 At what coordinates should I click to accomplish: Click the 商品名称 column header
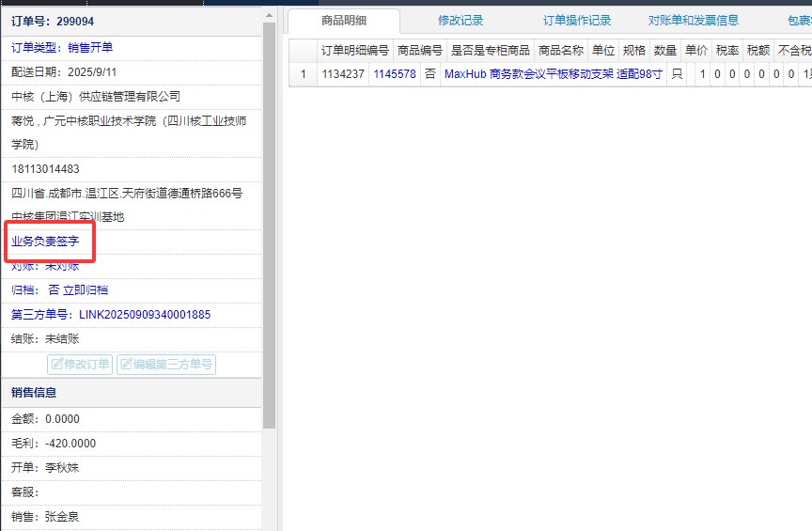560,51
